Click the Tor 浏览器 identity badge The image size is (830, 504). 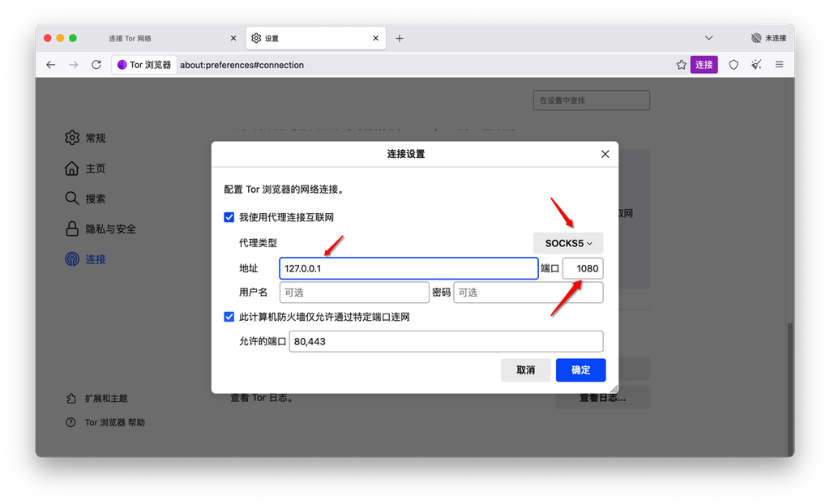[x=144, y=65]
